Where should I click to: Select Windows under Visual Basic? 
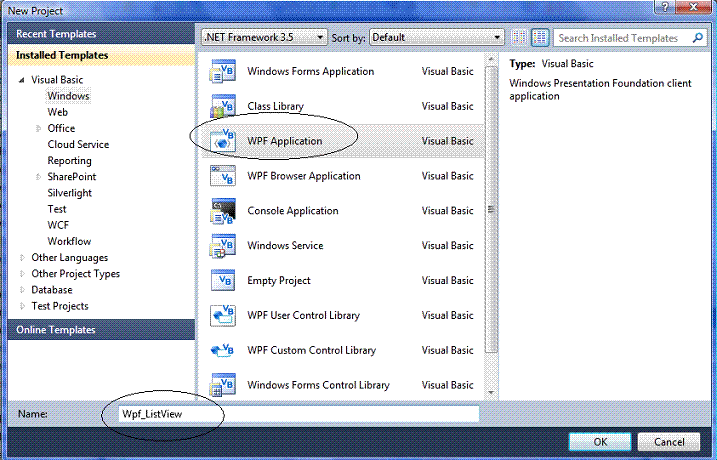[x=69, y=96]
